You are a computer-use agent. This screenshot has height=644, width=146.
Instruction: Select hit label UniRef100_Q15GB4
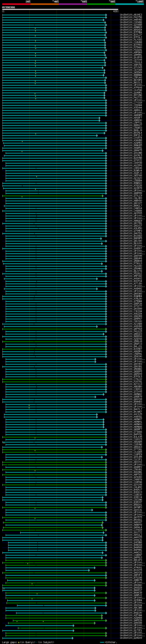131,600
